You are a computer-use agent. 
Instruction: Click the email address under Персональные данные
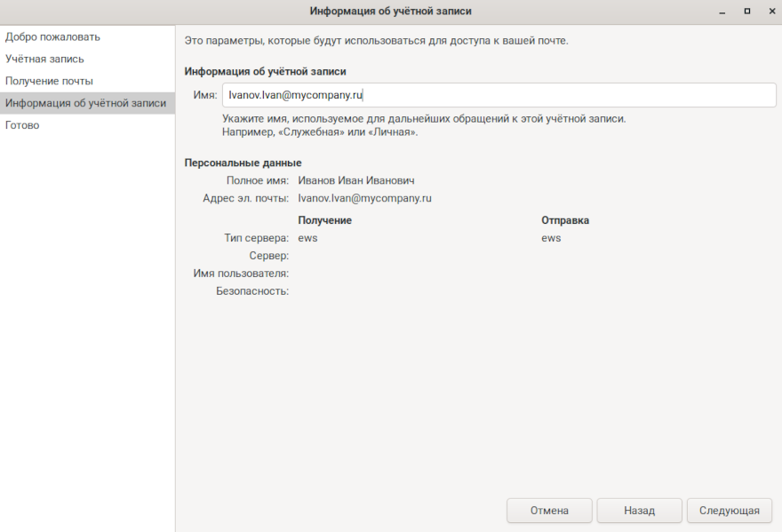[364, 199]
